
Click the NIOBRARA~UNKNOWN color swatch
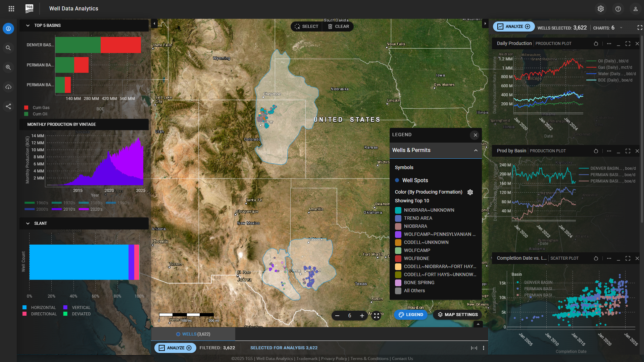(398, 210)
